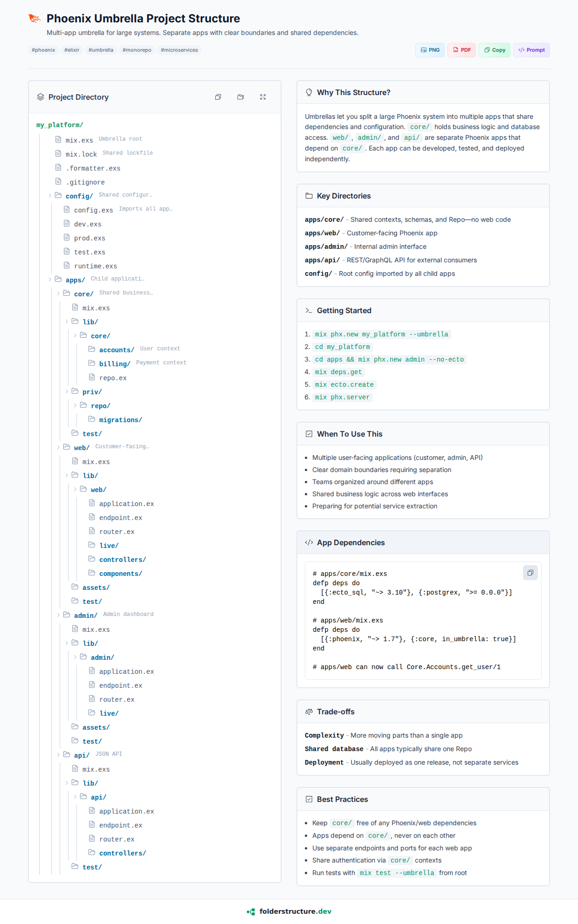This screenshot has height=924, width=578.
Task: Click the folder icon in Project Directory header
Action: point(241,97)
